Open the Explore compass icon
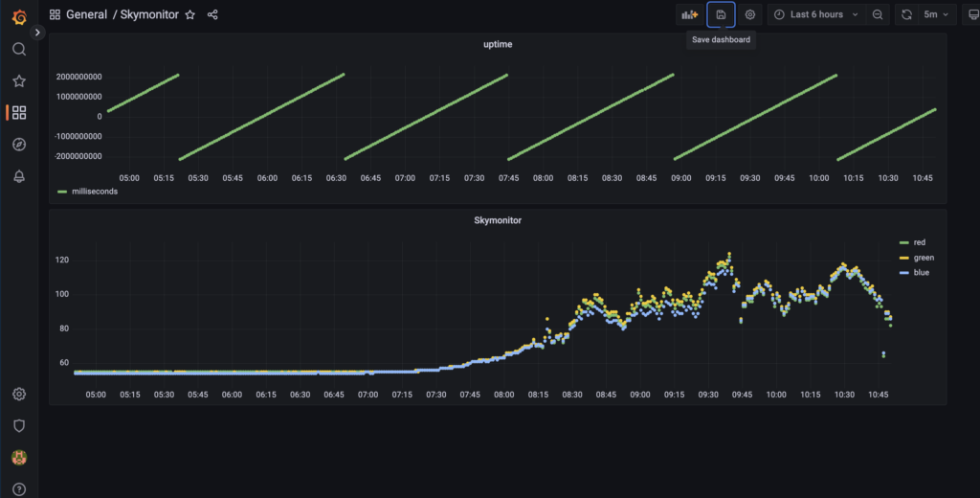 tap(19, 145)
